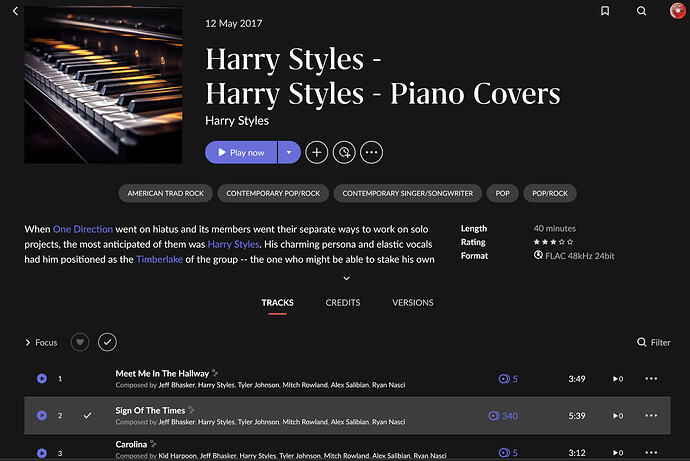690x461 pixels.
Task: Open the piano album cover art
Action: 103,85
